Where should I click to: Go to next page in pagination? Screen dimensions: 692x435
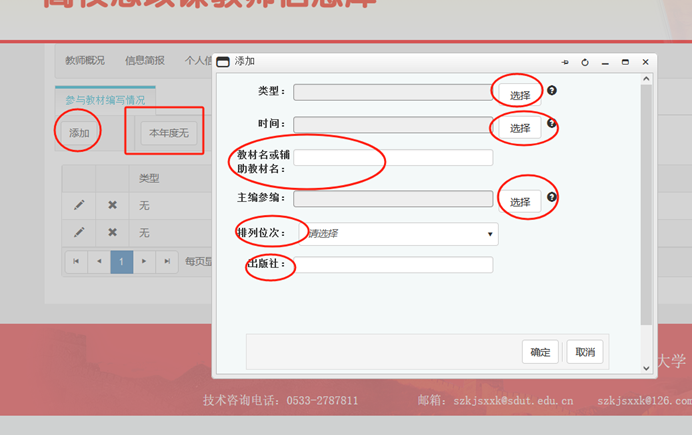143,261
